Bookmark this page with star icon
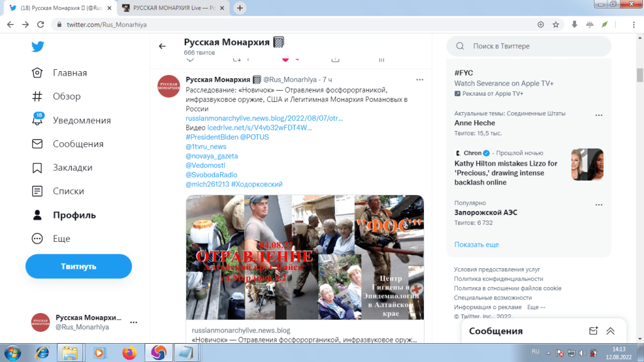The image size is (644, 362). pyautogui.click(x=556, y=25)
